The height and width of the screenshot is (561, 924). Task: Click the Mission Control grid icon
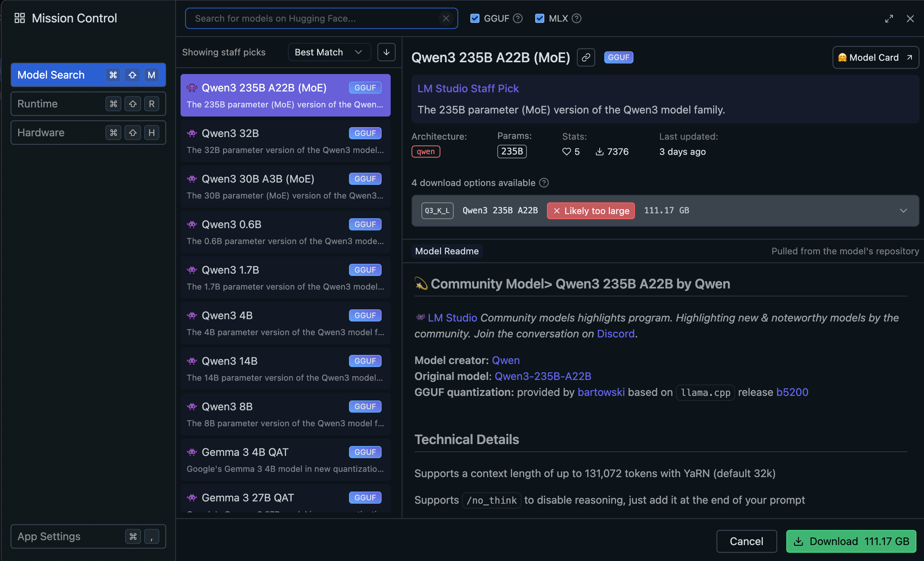tap(20, 18)
